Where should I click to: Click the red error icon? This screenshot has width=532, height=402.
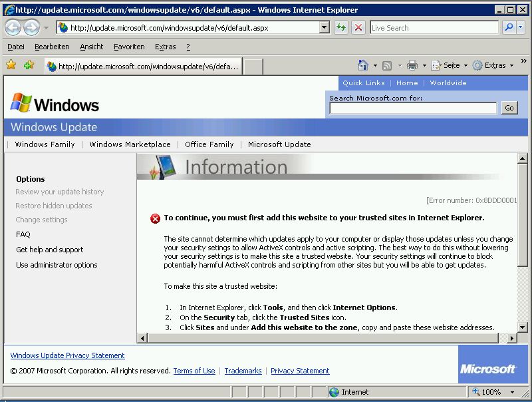point(155,218)
